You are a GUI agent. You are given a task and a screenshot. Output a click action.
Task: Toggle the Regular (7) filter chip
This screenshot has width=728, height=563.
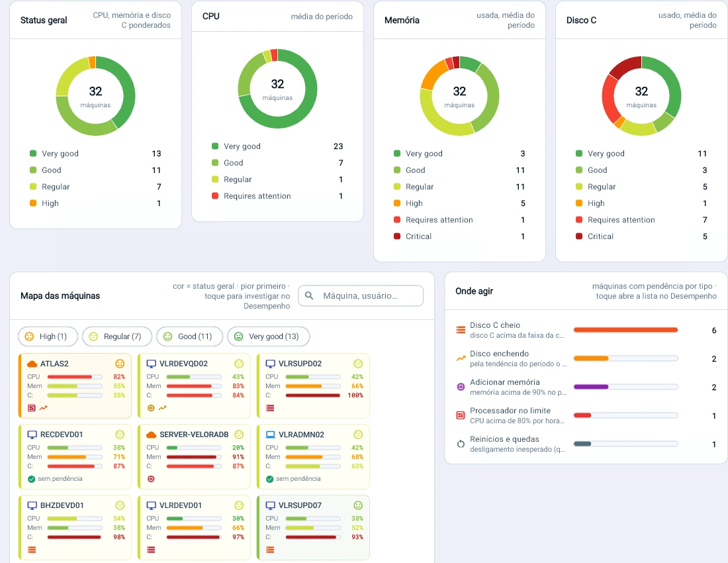click(117, 336)
